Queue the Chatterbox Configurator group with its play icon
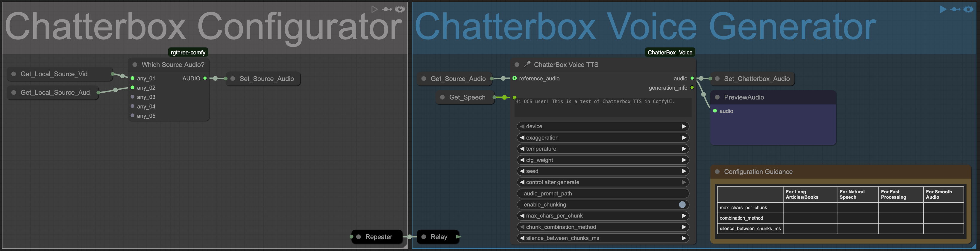Viewport: 980px width, 251px height. (x=374, y=9)
